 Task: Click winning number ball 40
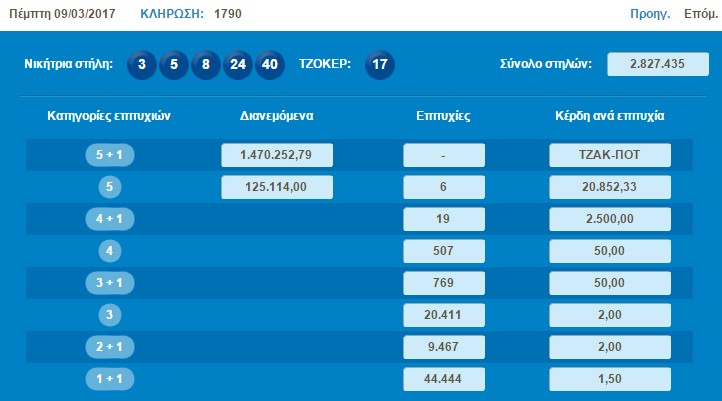[270, 64]
